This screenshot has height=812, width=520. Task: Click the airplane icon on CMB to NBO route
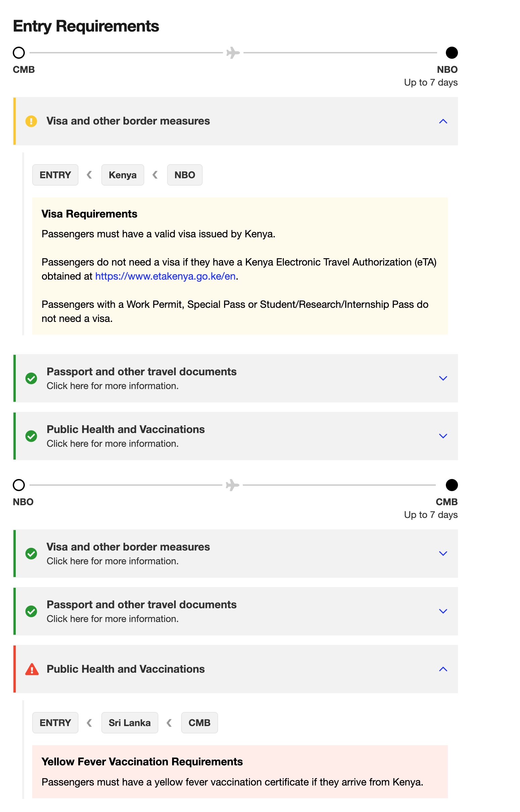(233, 53)
